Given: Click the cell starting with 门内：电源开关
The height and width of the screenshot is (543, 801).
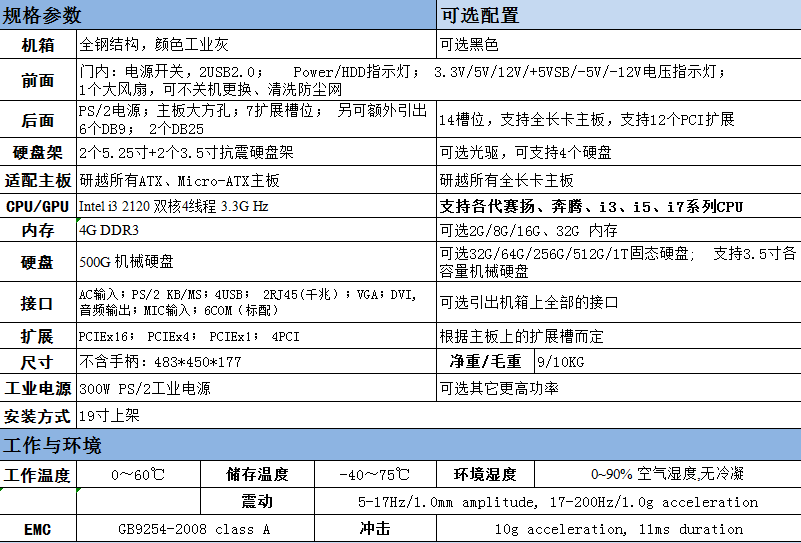Looking at the screenshot, I should (x=439, y=80).
